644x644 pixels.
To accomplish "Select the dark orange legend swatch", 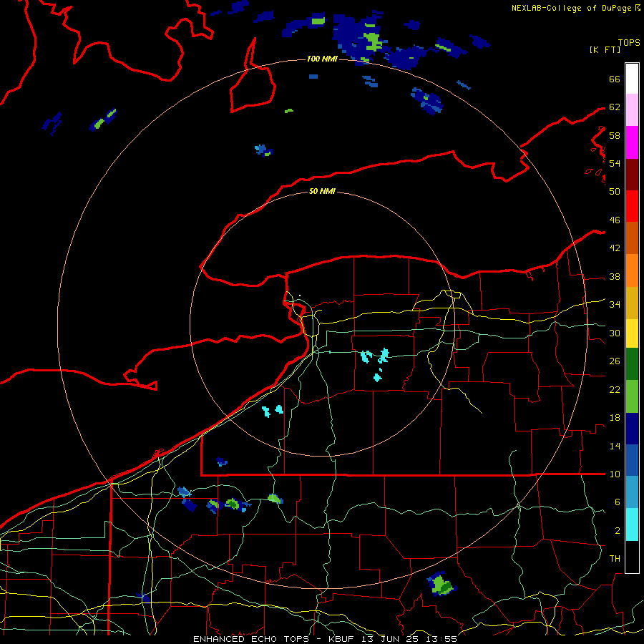I will coord(632,238).
